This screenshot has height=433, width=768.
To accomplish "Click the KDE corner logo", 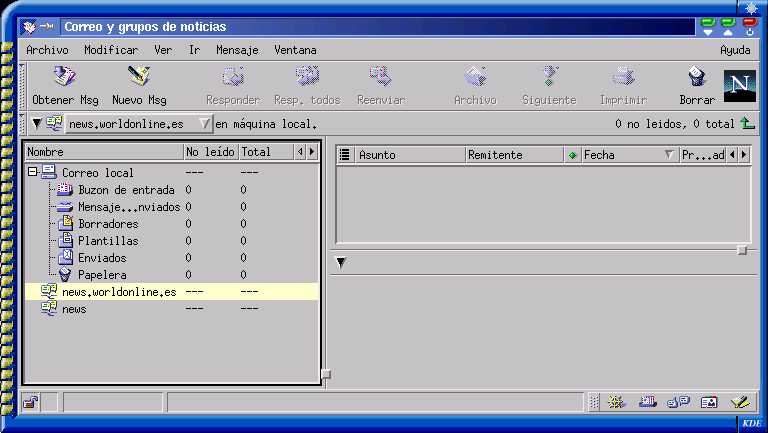I will point(752,424).
